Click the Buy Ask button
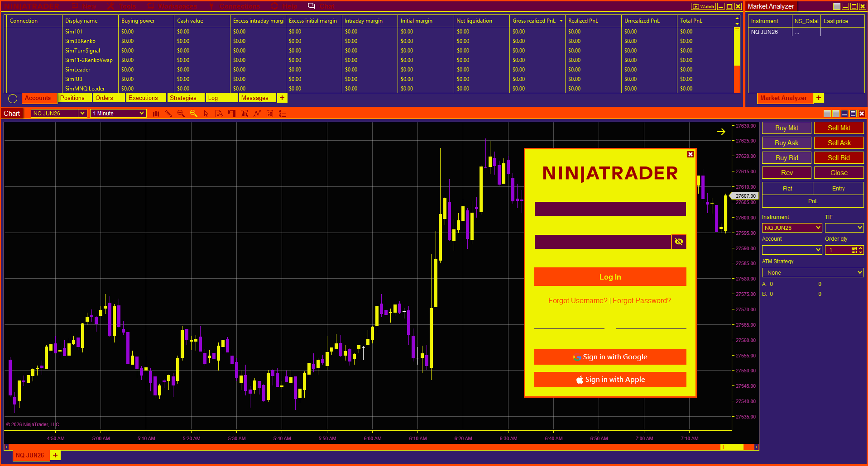The height and width of the screenshot is (466, 868). tap(786, 143)
